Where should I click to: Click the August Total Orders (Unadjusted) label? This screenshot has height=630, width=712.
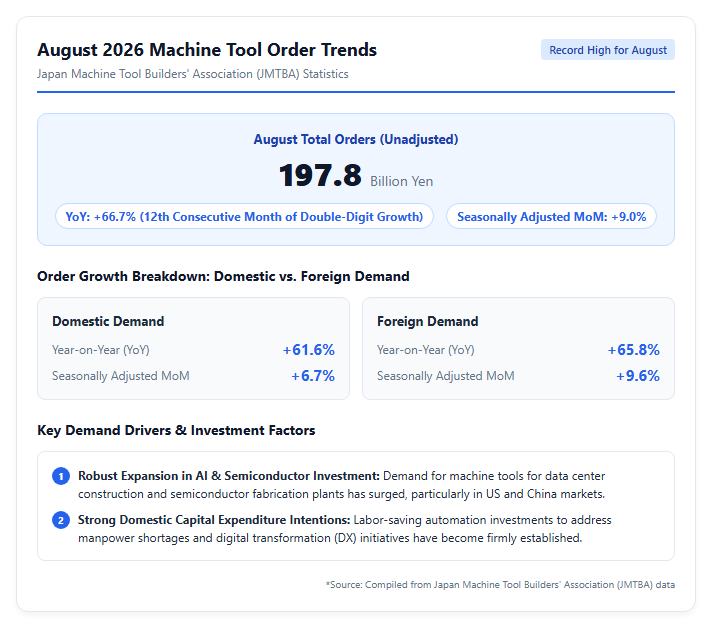coord(356,139)
